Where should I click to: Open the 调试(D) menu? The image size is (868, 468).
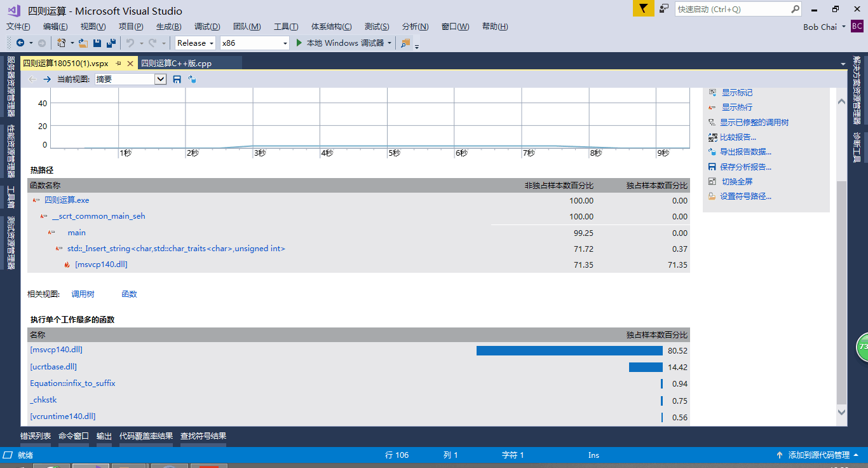point(207,27)
